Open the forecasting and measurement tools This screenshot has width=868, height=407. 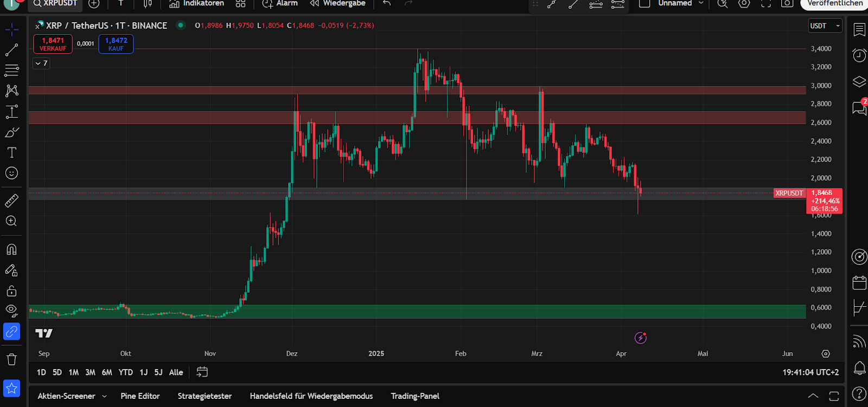coord(11,112)
